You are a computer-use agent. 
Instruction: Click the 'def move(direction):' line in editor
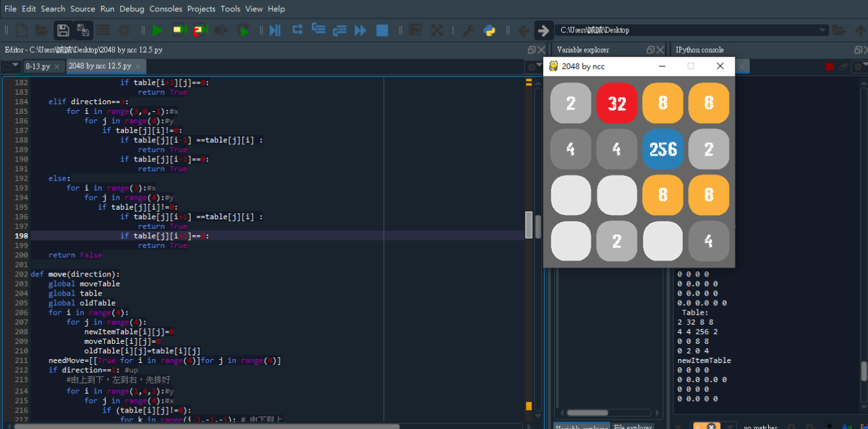point(75,274)
